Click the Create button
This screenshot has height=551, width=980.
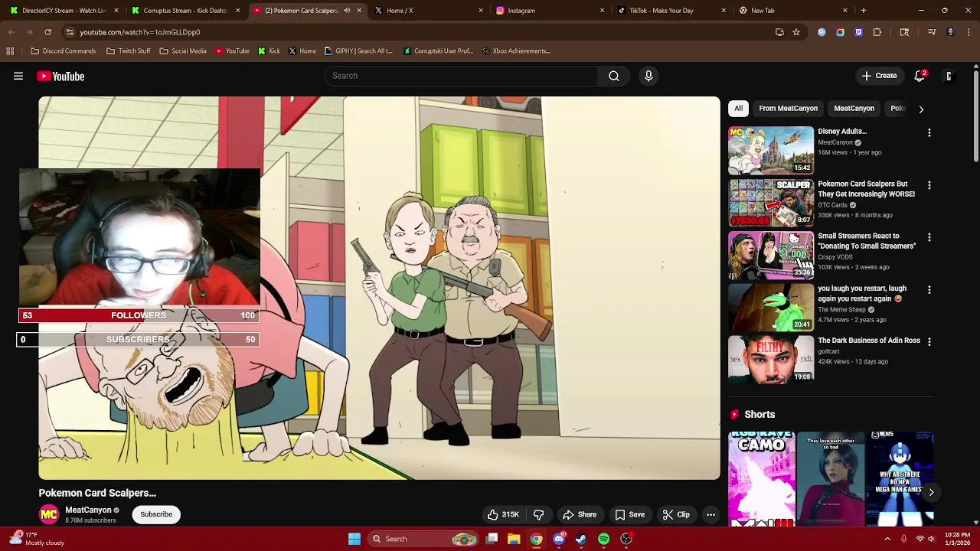point(879,76)
